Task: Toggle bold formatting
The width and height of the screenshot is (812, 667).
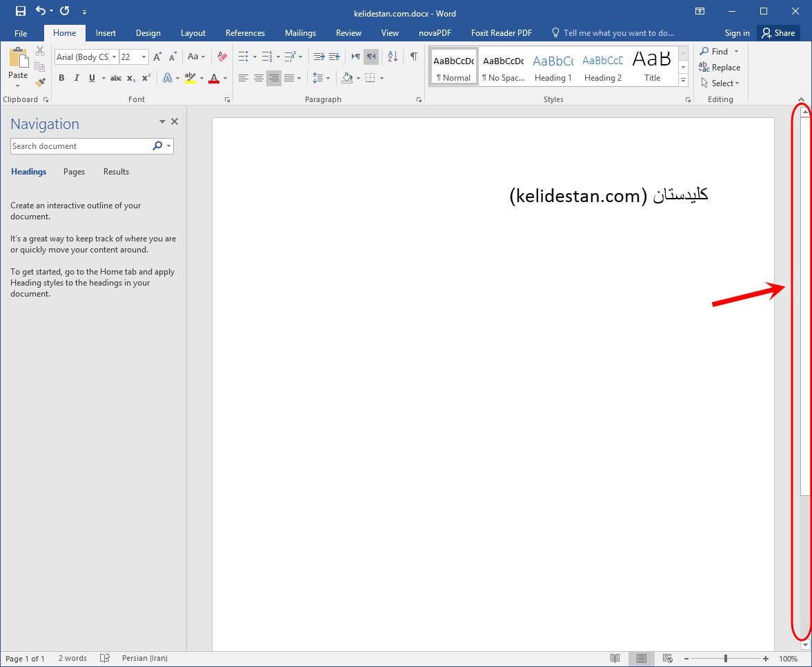Action: (61, 78)
